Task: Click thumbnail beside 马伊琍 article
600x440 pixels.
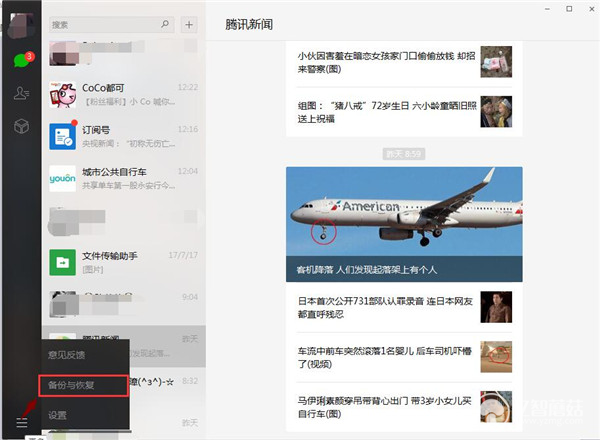Action: click(x=496, y=407)
